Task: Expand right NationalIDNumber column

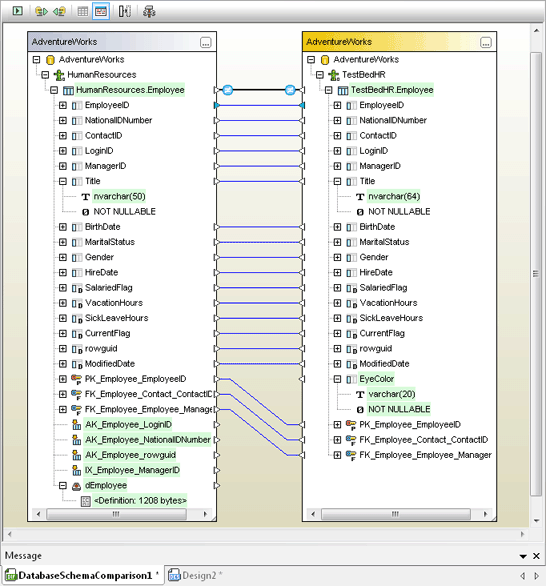Action: [337, 120]
